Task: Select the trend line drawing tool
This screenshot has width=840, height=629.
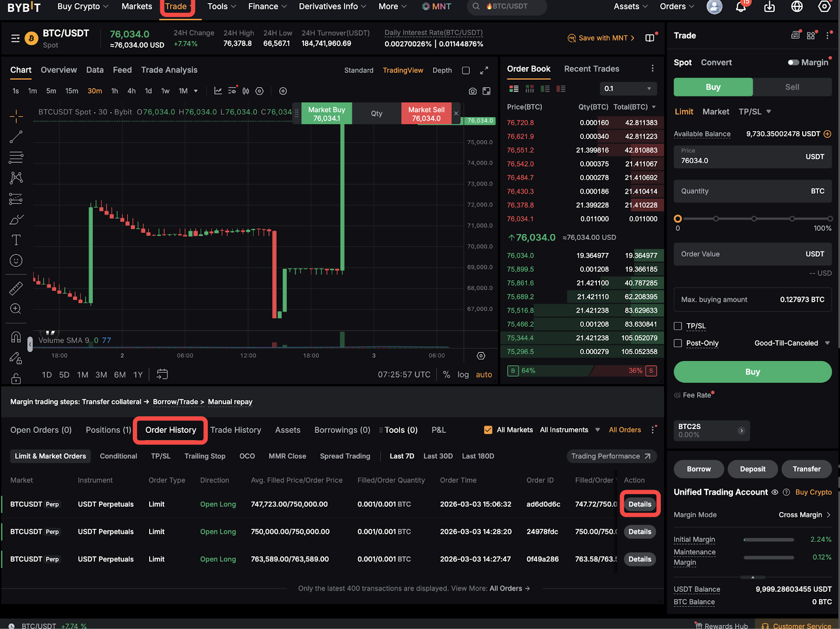Action: coord(16,137)
